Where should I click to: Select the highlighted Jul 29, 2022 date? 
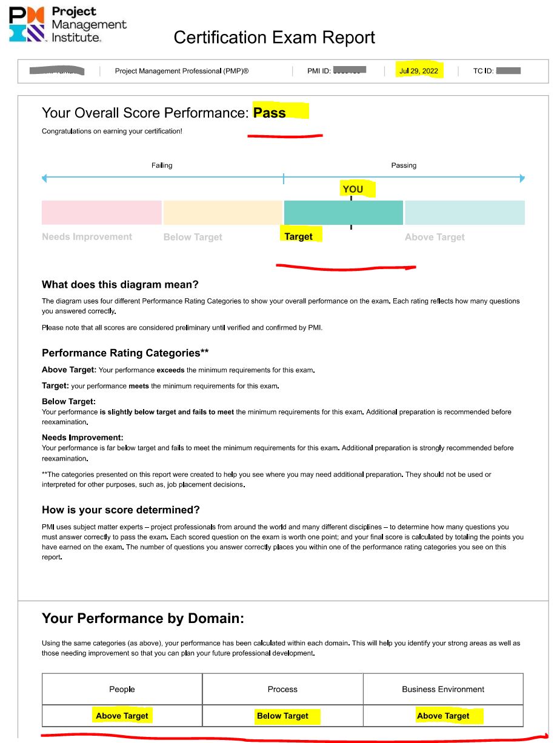tap(418, 71)
